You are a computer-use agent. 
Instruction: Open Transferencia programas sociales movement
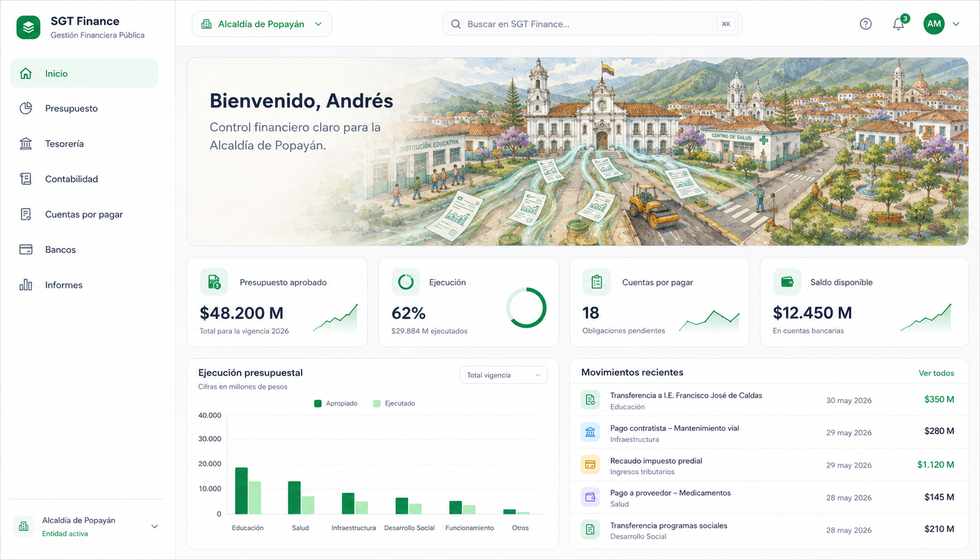(769, 529)
